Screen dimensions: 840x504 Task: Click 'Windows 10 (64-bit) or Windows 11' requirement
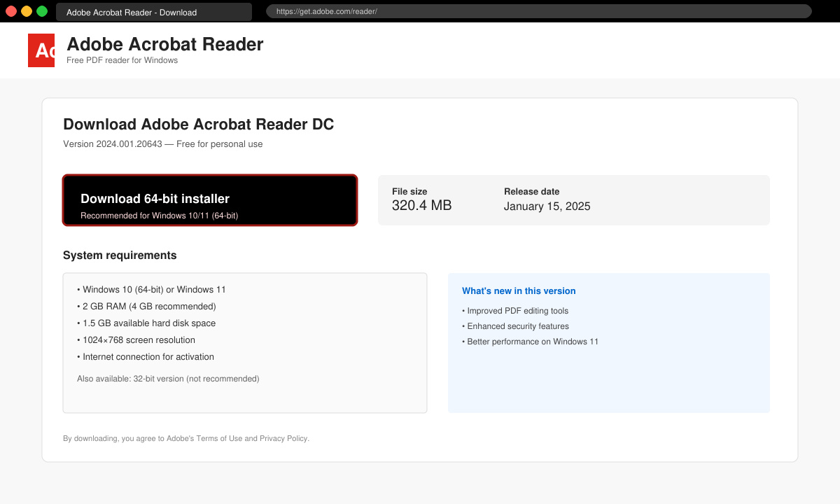coord(151,290)
